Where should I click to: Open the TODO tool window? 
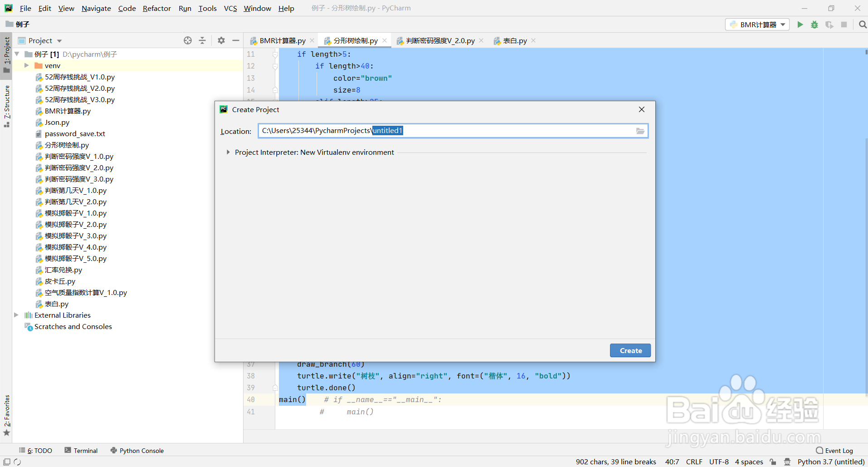click(35, 451)
